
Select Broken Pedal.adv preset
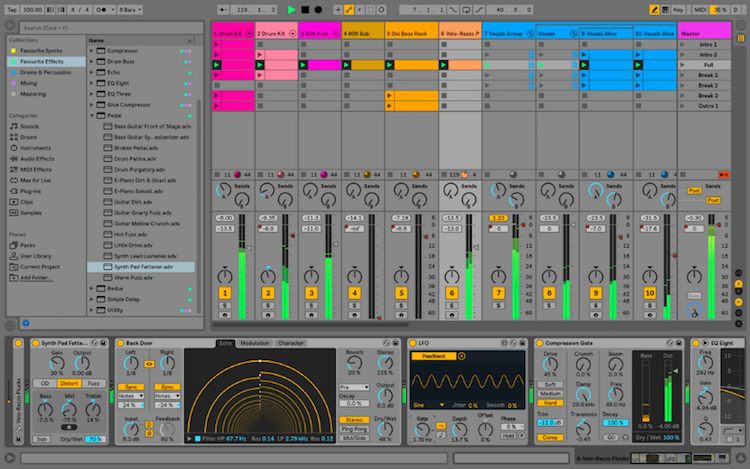(136, 148)
